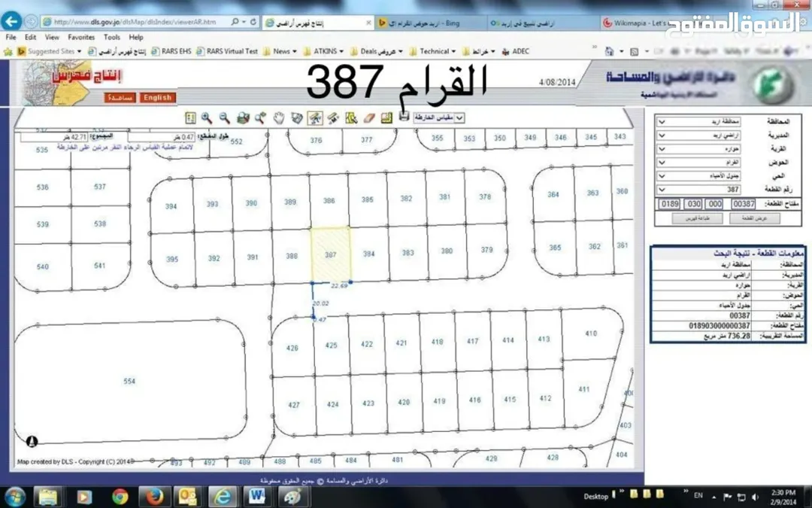Click the favorites star icon

[8, 51]
